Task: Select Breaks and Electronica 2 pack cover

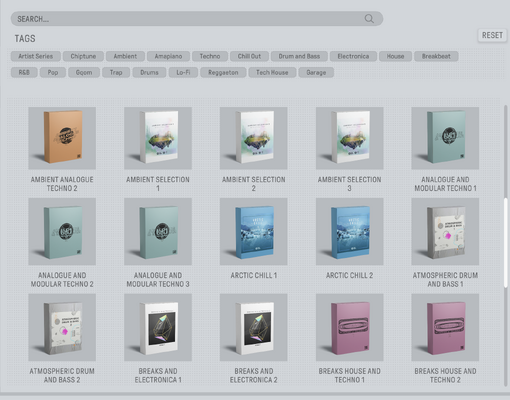Action: point(254,327)
